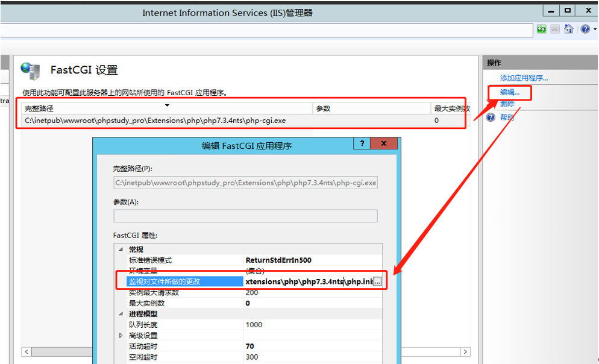Sort by the 参数 column header
The image size is (599, 364).
[372, 108]
